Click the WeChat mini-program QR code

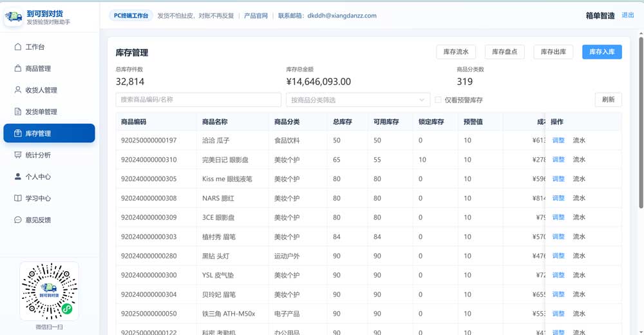[x=50, y=291]
